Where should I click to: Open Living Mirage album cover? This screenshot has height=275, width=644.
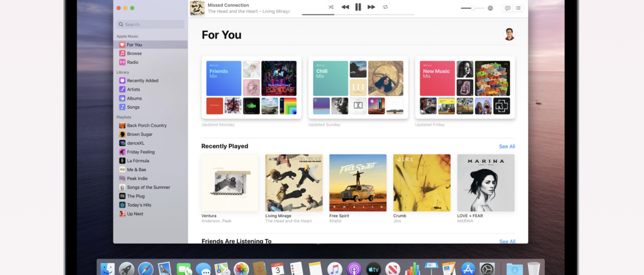point(294,183)
